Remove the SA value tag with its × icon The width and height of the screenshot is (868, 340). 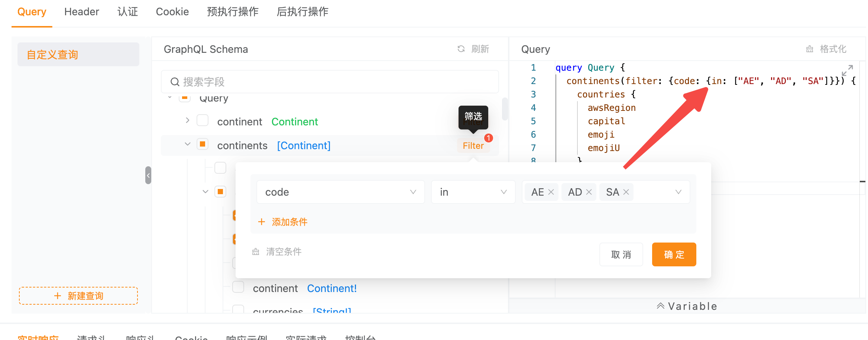626,192
